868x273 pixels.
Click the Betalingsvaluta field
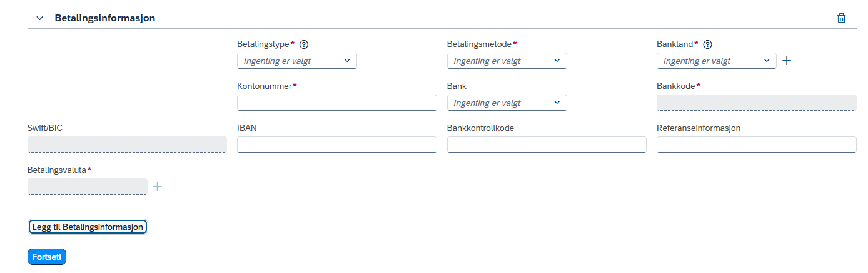click(88, 187)
